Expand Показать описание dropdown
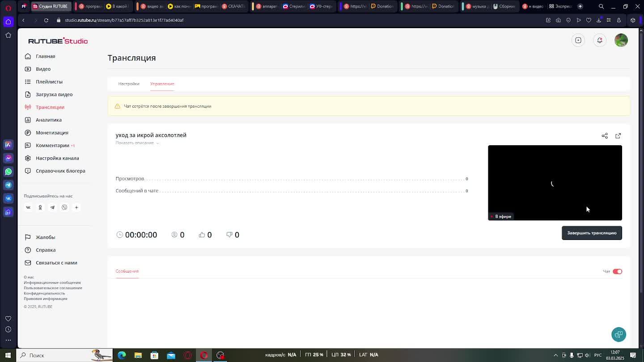 pyautogui.click(x=137, y=143)
